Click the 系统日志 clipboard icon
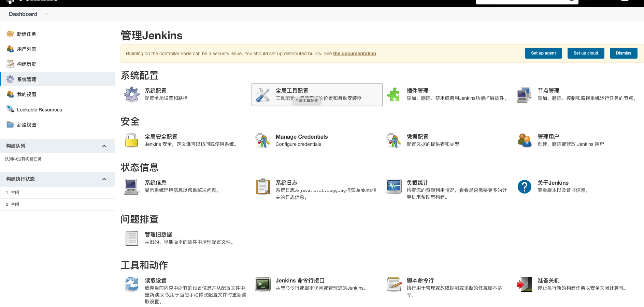 263,187
